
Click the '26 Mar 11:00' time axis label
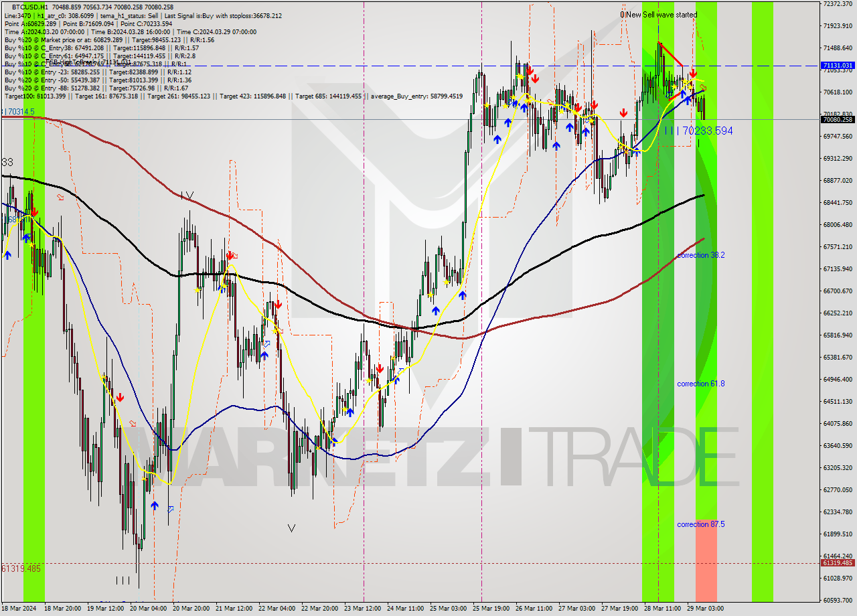[534, 609]
